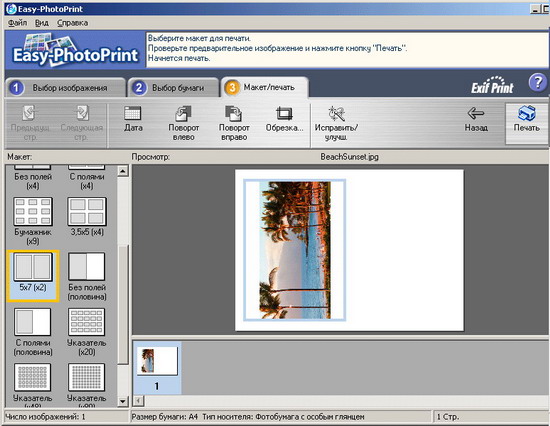Select the С полями (половина) layout

coord(33,332)
